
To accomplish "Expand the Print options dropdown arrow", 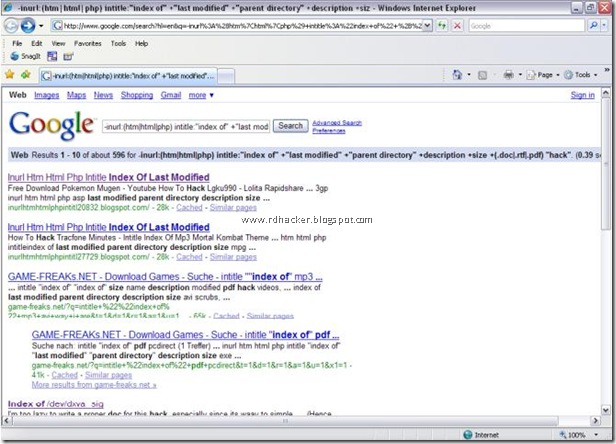I will pos(520,75).
